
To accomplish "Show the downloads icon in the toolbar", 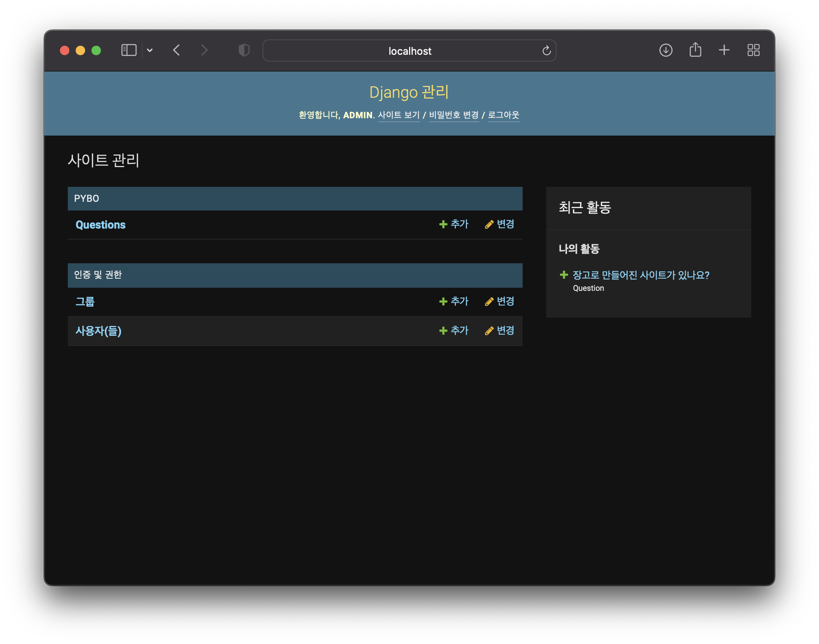I will [666, 50].
